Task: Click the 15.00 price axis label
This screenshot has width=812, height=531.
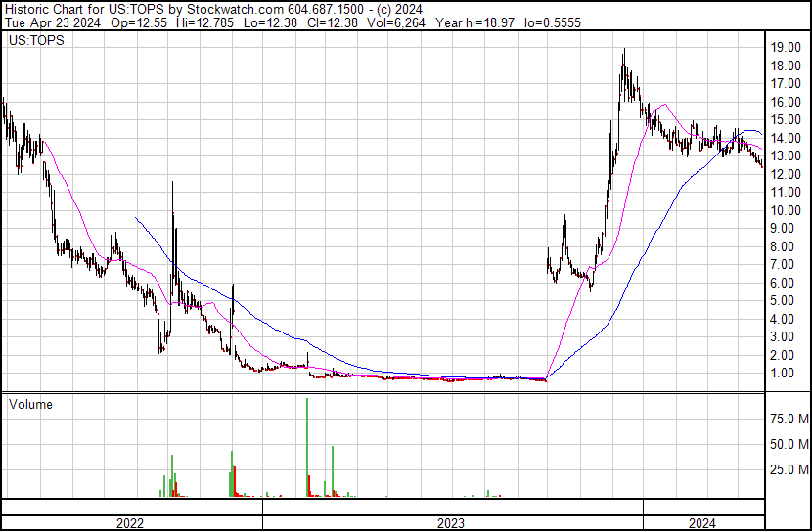Action: tap(786, 119)
